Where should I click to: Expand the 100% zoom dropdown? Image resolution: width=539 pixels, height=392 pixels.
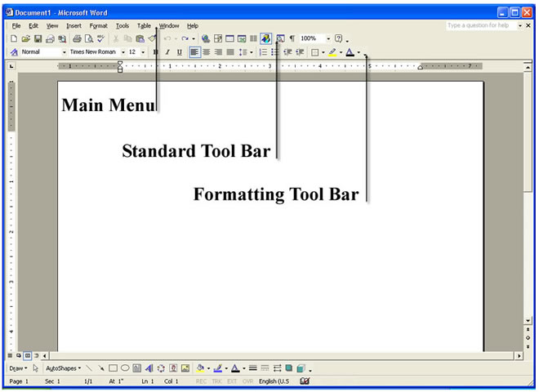[328, 38]
